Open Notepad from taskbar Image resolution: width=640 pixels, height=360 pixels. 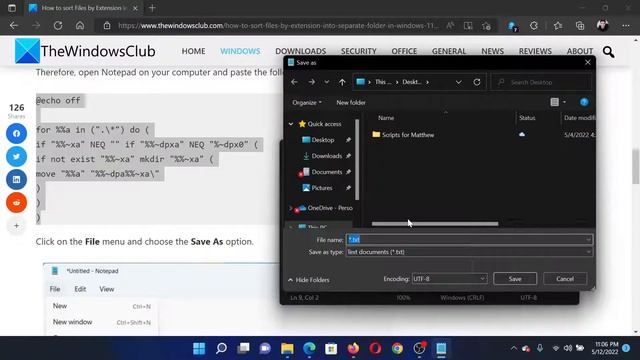point(441,348)
